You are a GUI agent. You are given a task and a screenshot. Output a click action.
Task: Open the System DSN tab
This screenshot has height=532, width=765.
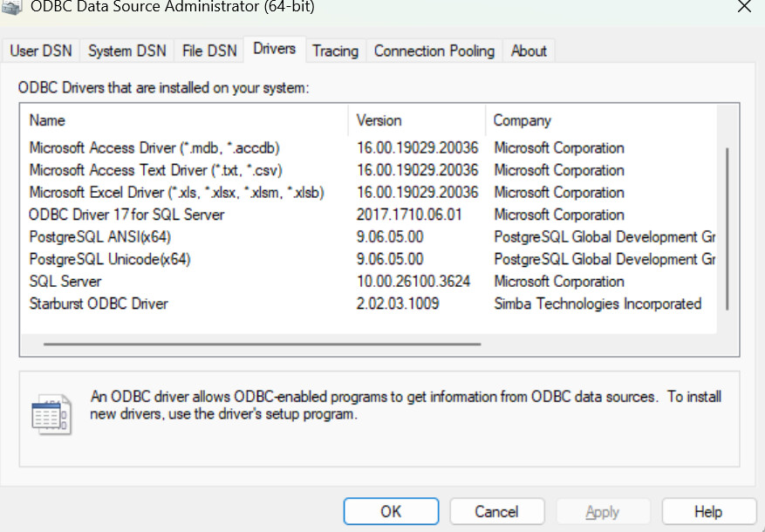point(126,51)
